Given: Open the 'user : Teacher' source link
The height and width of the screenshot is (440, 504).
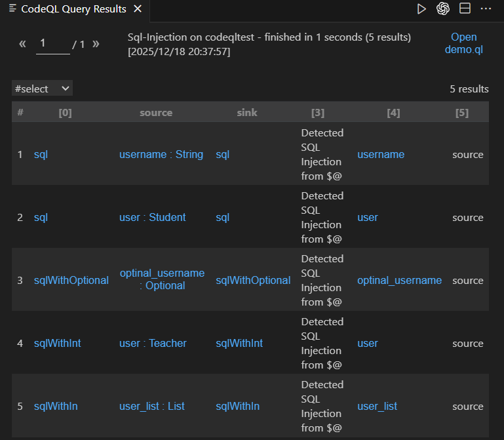Looking at the screenshot, I should pos(153,344).
